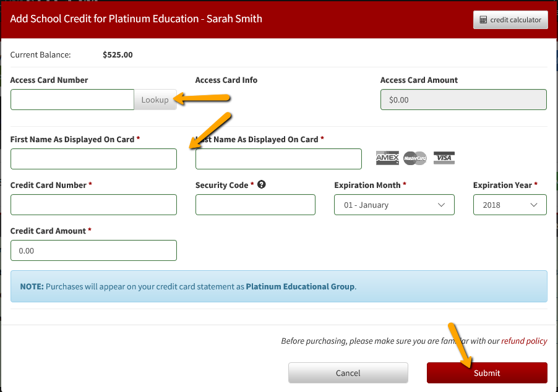Open the Expiration Year dropdown
The height and width of the screenshot is (392, 558).
[509, 205]
